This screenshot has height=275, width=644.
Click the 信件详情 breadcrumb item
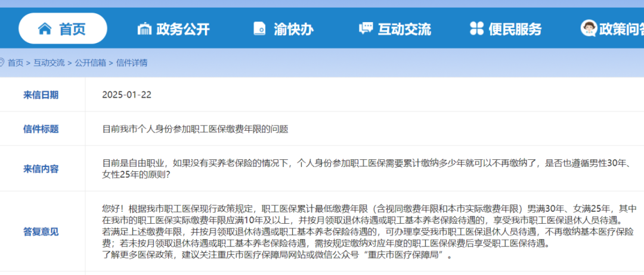pyautogui.click(x=132, y=63)
